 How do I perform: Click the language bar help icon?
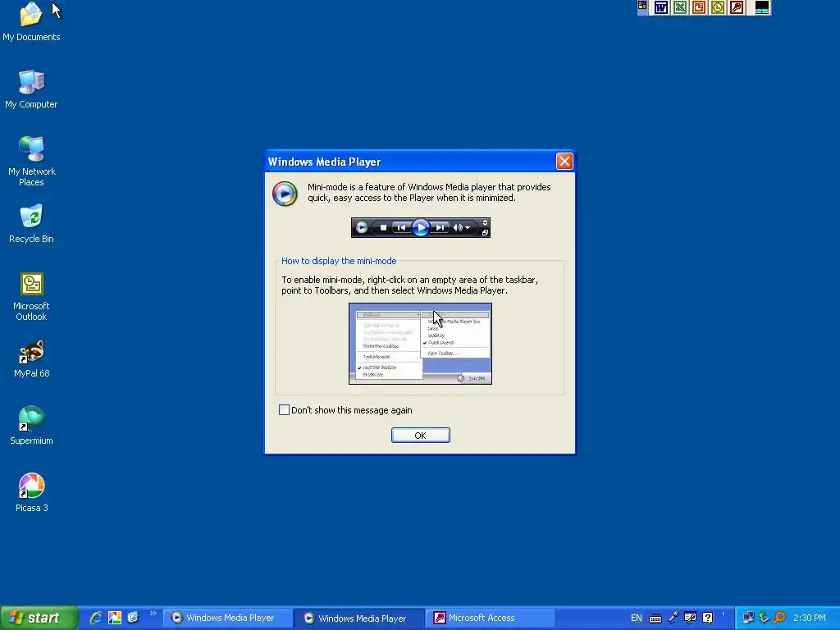(708, 619)
